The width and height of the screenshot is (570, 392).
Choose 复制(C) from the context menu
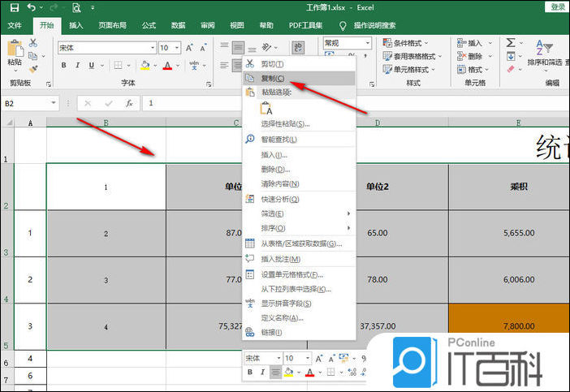pos(272,78)
